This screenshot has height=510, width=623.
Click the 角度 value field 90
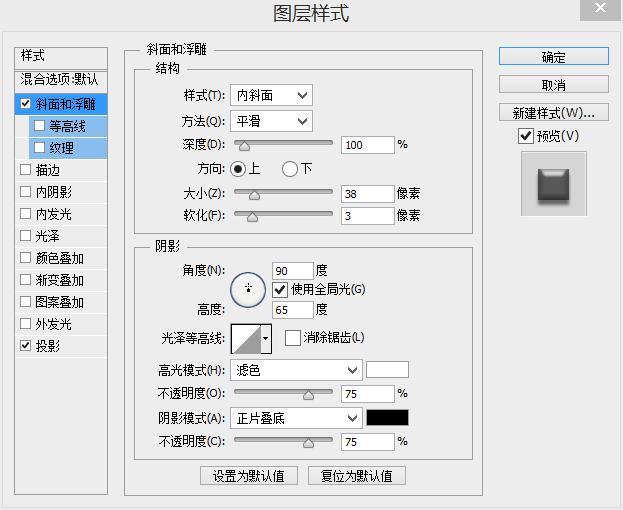pos(293,271)
